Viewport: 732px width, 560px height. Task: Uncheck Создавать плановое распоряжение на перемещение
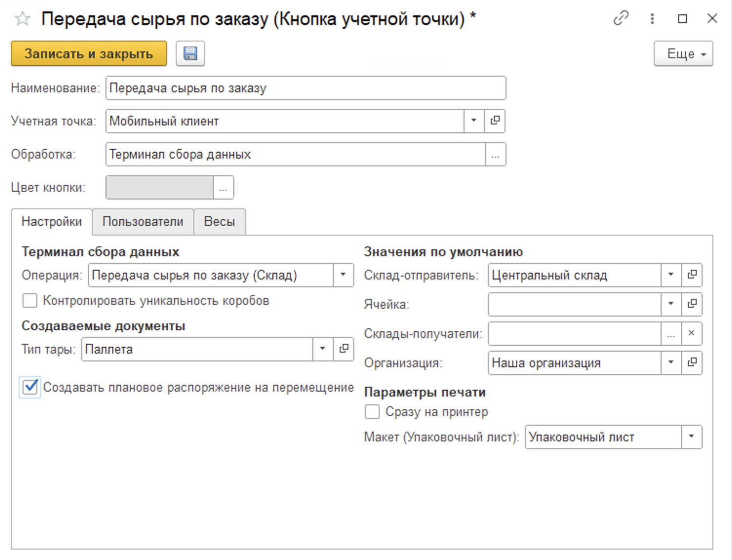30,387
